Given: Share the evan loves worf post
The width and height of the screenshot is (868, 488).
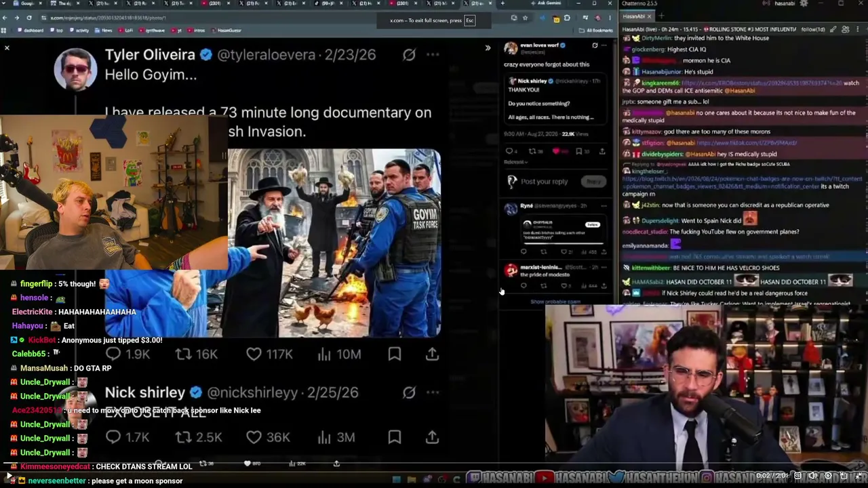Looking at the screenshot, I should pyautogui.click(x=601, y=151).
